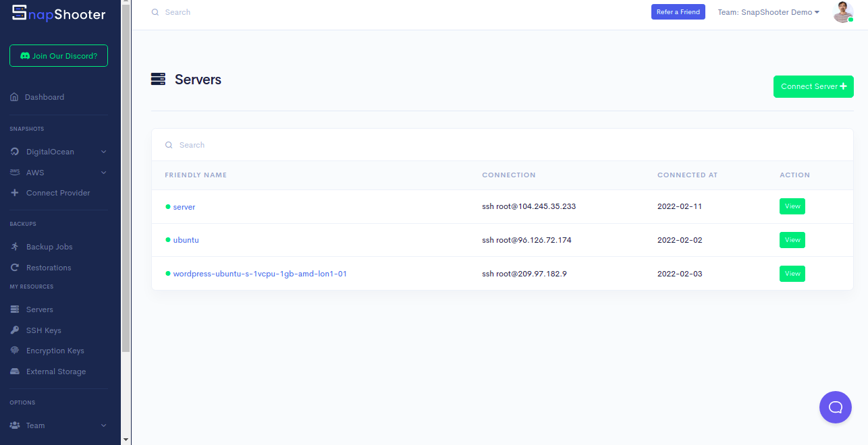Viewport: 868px width, 445px height.
Task: Click the Team people icon
Action: pyautogui.click(x=15, y=425)
